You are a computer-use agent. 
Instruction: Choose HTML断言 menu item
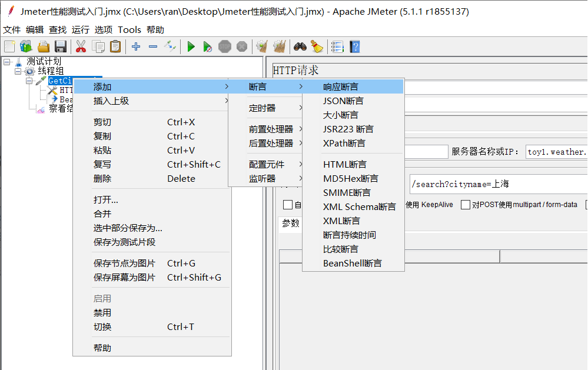[353, 164]
